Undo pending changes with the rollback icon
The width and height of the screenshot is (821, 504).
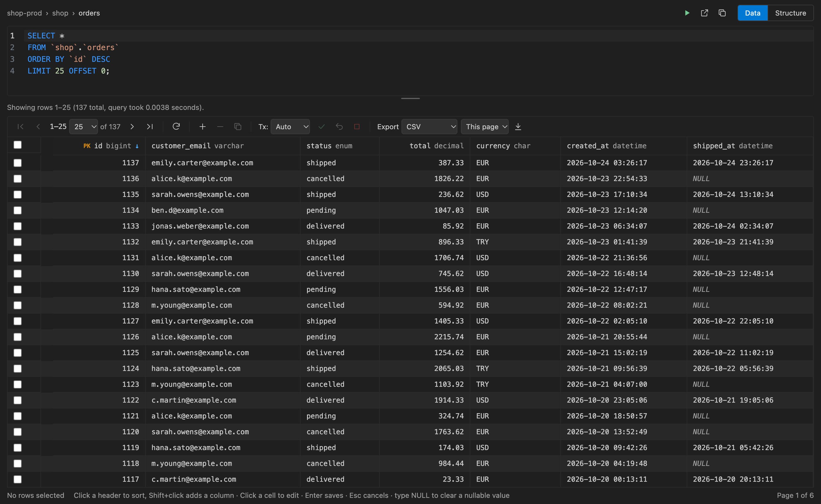tap(339, 127)
